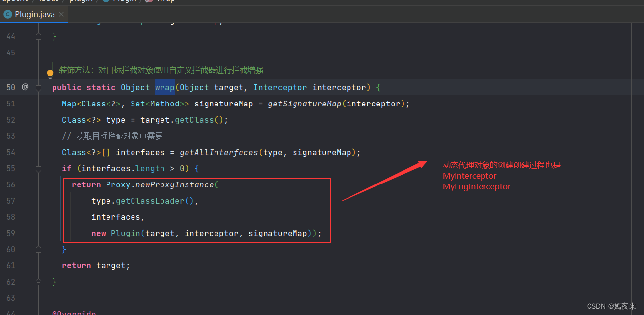This screenshot has height=315, width=644.
Task: Click line number 61 in the gutter
Action: point(11,265)
